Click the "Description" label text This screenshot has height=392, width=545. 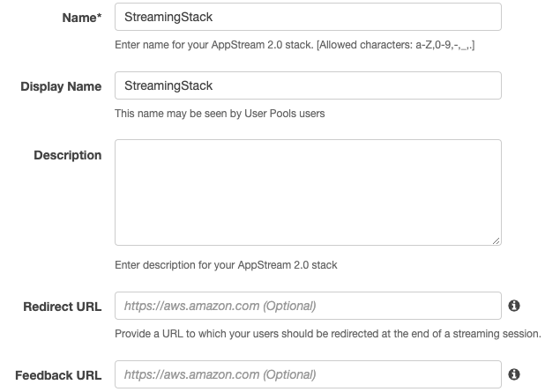point(67,155)
